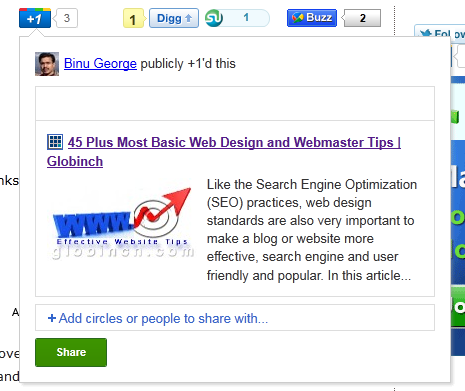Open the 45 Plus Most Basic Web Design link
This screenshot has width=465, height=391.
click(234, 142)
